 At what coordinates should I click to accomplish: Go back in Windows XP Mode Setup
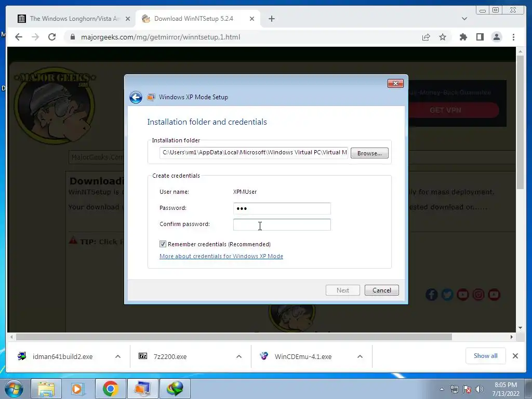[136, 97]
